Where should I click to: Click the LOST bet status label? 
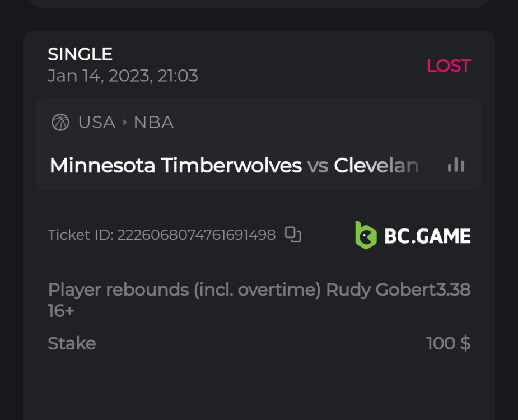click(448, 66)
